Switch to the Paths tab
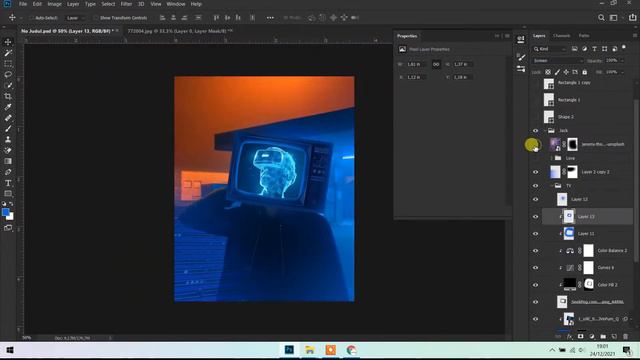This screenshot has height=360, width=640. [584, 36]
